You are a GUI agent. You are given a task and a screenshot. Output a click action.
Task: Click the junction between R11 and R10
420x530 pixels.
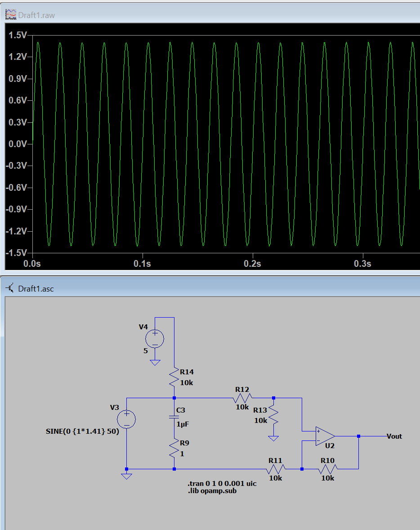coord(302,469)
